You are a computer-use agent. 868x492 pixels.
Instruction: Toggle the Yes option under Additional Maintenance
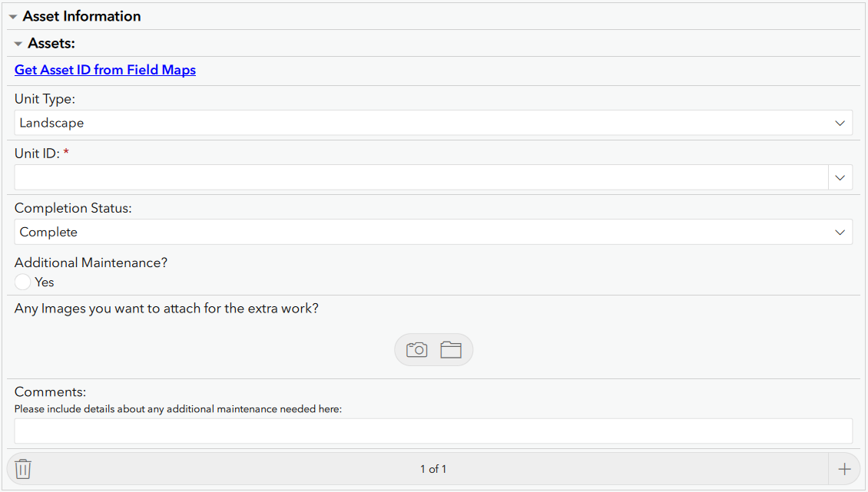pos(22,282)
